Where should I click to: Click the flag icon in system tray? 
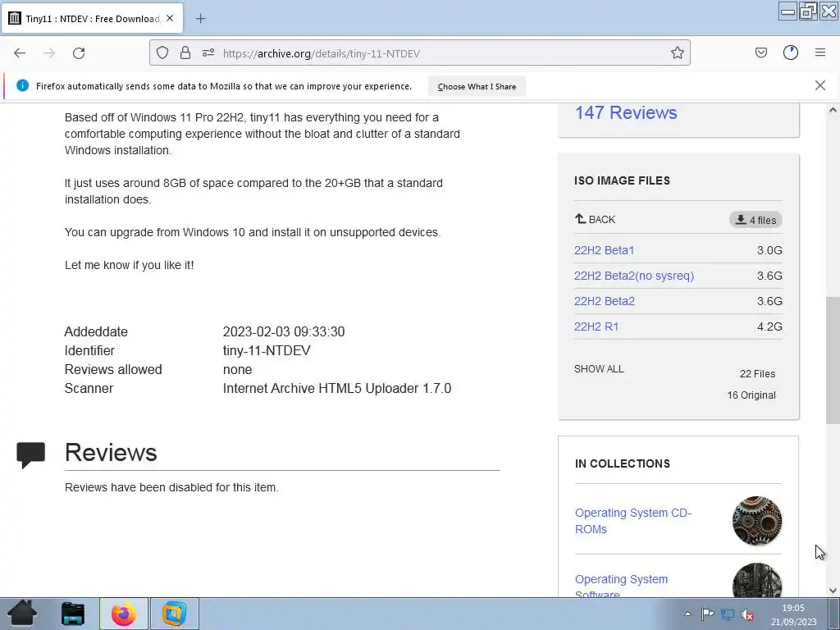tap(707, 614)
